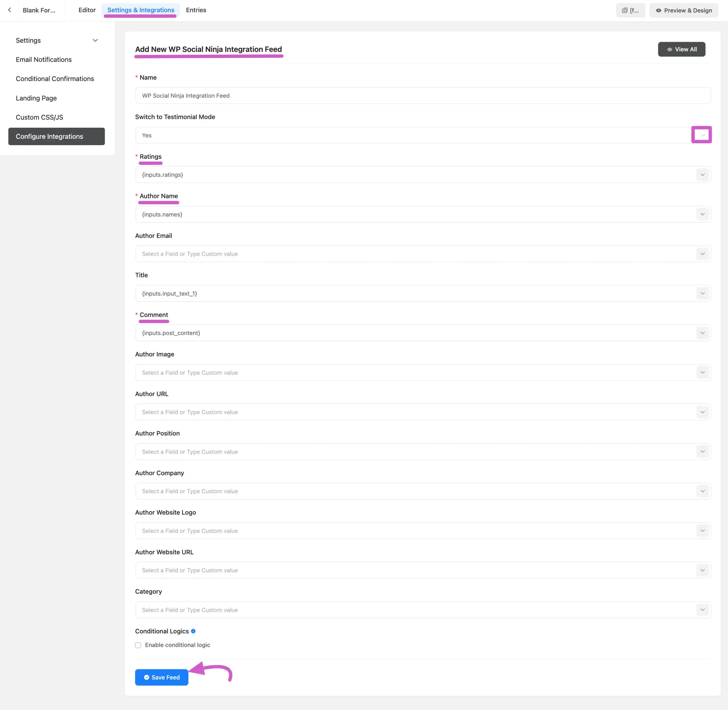Screen dimensions: 728x710
Task: Click the back arrow beside Blank For...
Action: 9,10
